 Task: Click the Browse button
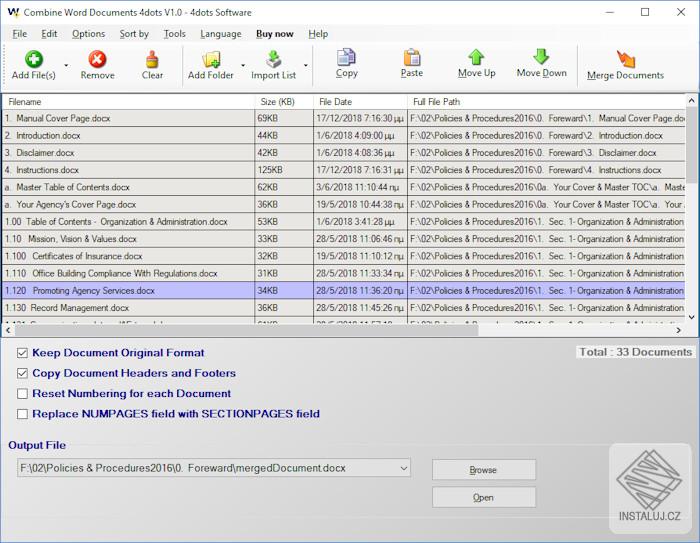(x=484, y=470)
